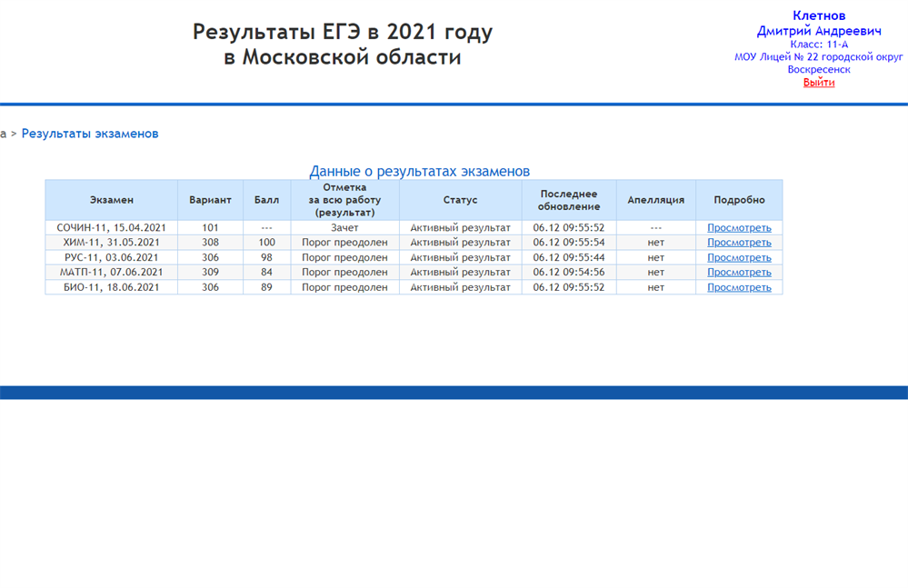Click variant 309 in МАТП-11 row
The width and height of the screenshot is (908, 588).
210,272
